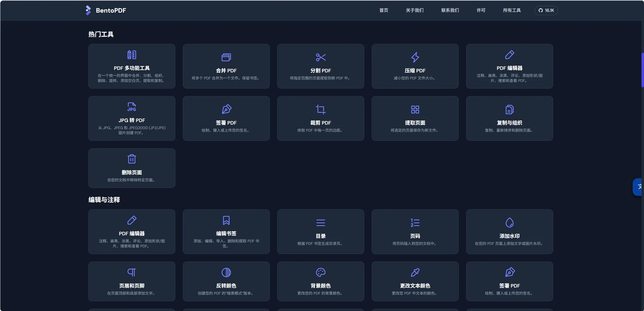Click the BentoPDF logo icon

tap(88, 10)
